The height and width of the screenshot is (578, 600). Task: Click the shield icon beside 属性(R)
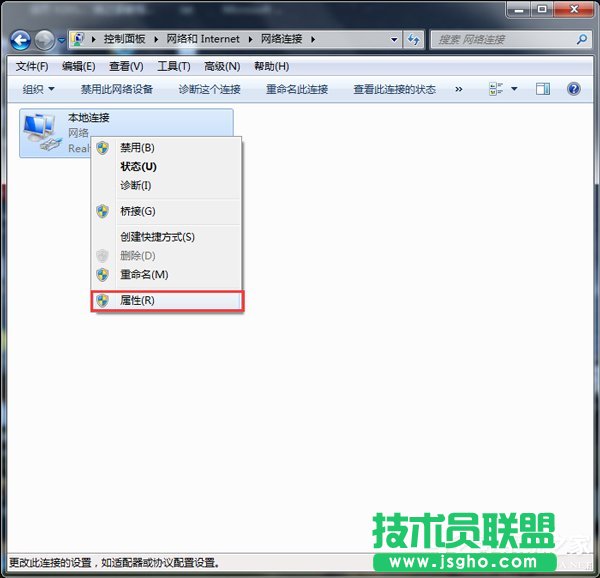coord(103,301)
